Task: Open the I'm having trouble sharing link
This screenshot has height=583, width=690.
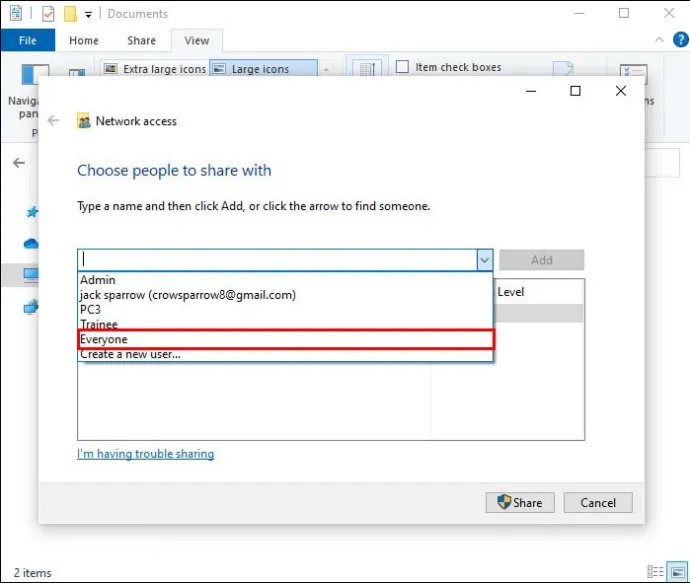Action: click(x=146, y=454)
